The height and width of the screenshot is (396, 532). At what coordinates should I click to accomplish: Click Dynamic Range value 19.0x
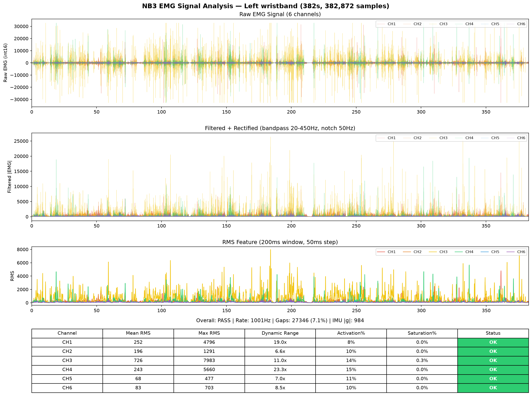(280, 342)
